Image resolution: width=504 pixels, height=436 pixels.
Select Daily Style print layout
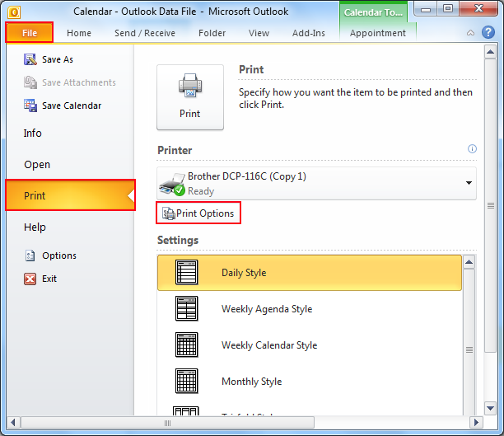(x=309, y=273)
